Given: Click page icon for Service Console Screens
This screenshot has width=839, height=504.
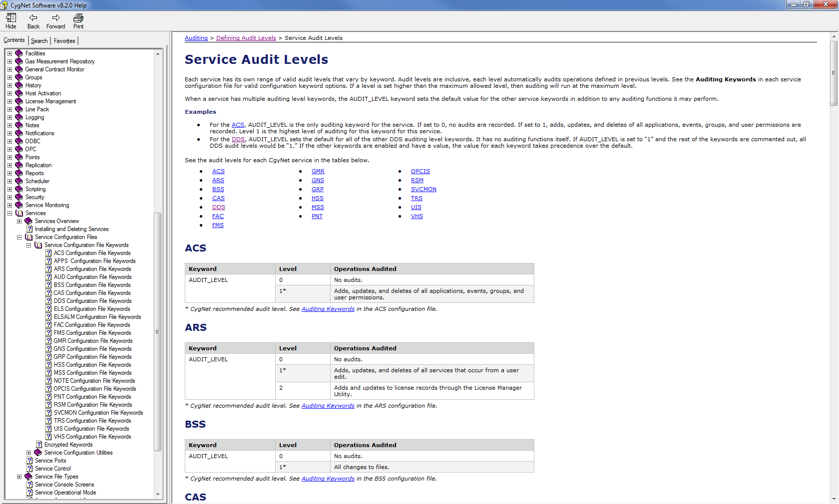Looking at the screenshot, I should pos(29,485).
